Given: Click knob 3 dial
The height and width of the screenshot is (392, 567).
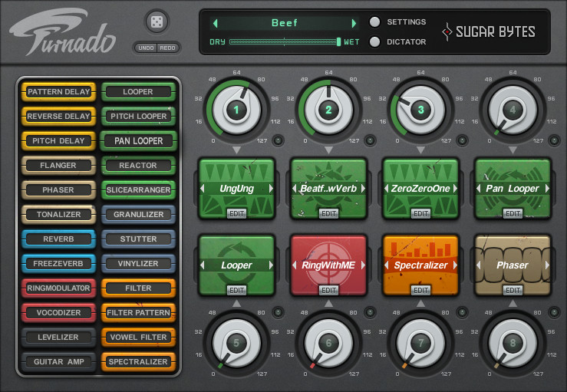Looking at the screenshot, I should 420,110.
